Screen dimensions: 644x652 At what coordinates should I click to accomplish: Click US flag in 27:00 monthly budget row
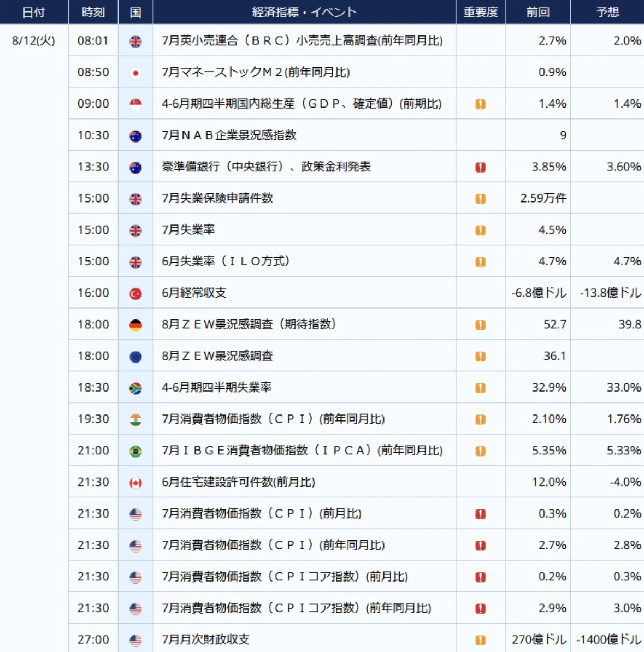pos(135,641)
